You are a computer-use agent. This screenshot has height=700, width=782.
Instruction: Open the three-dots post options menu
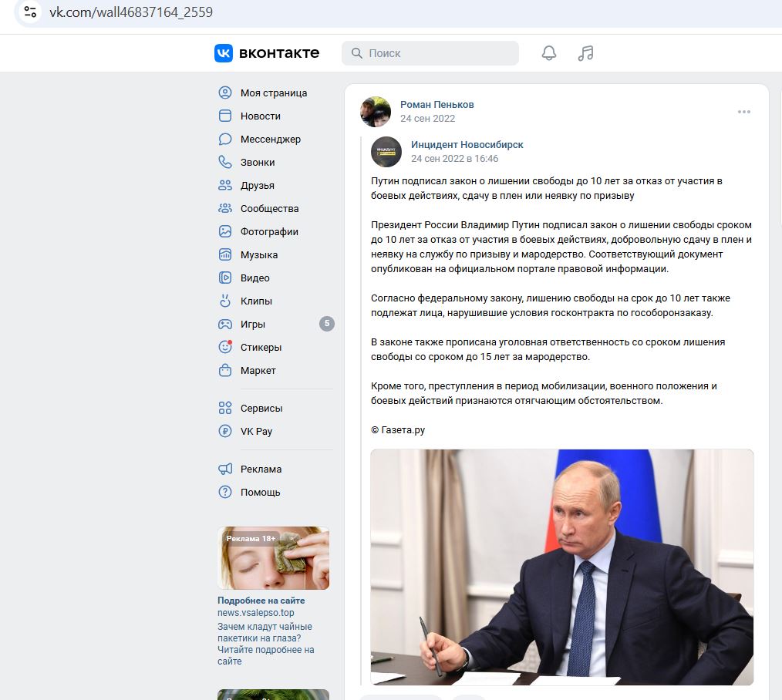(x=743, y=112)
